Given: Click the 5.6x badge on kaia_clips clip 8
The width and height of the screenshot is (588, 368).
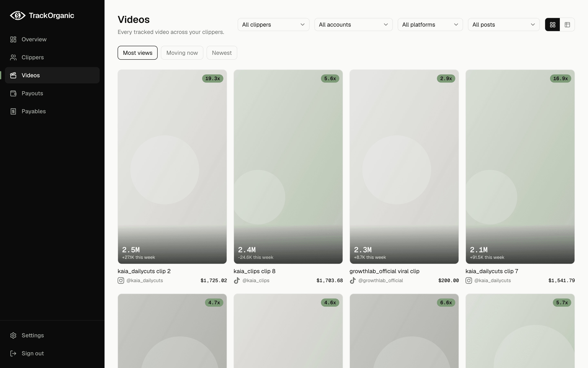Looking at the screenshot, I should tap(330, 79).
